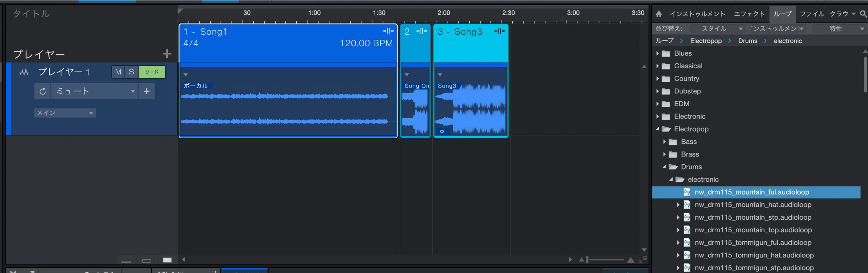Image resolution: width=868 pixels, height=273 pixels.
Task: Click the scroll down arrow beside tracks
Action: tap(644, 250)
